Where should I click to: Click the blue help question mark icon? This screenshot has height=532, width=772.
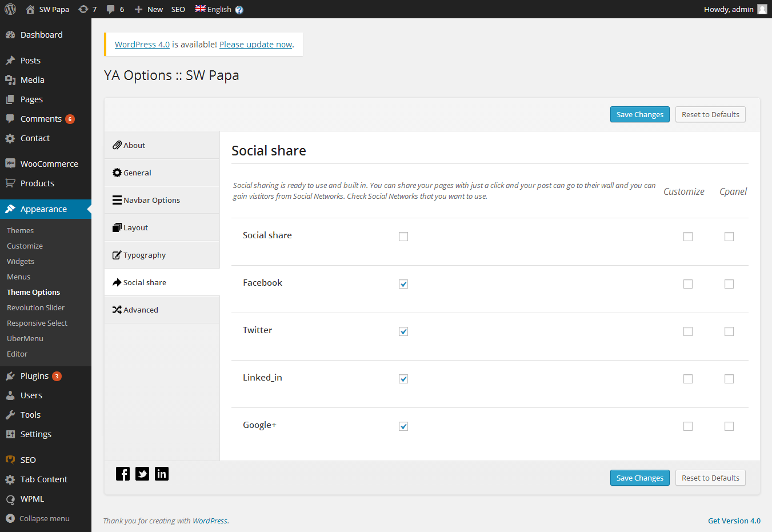click(x=239, y=10)
